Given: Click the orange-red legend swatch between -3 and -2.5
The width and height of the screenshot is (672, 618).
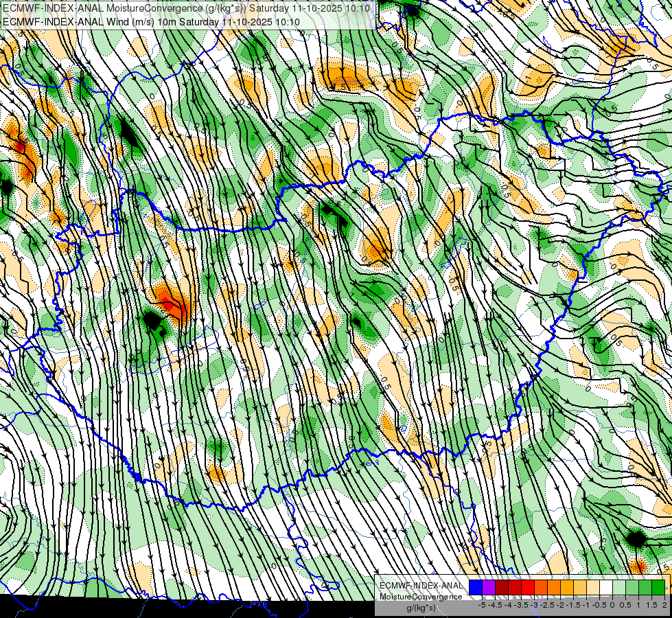Looking at the screenshot, I should (541, 588).
